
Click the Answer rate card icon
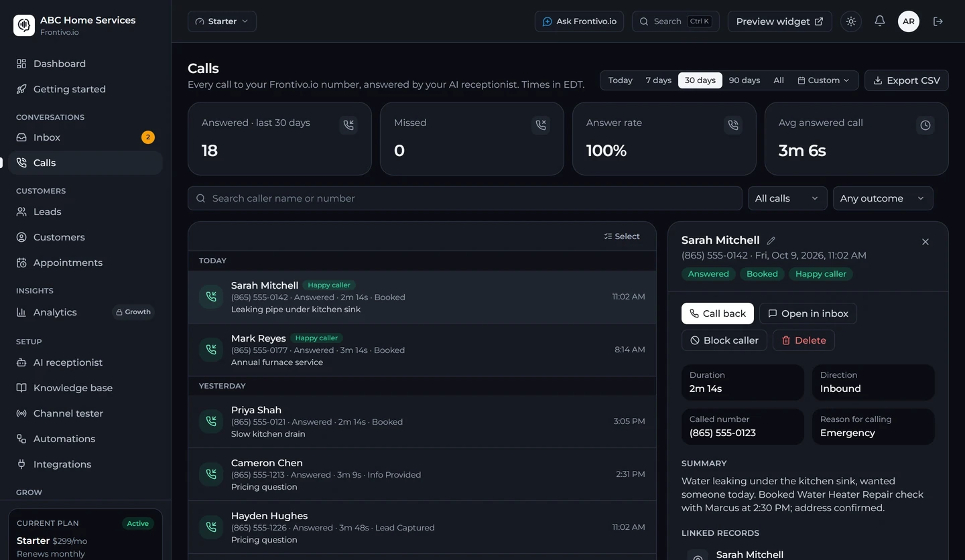pyautogui.click(x=733, y=125)
